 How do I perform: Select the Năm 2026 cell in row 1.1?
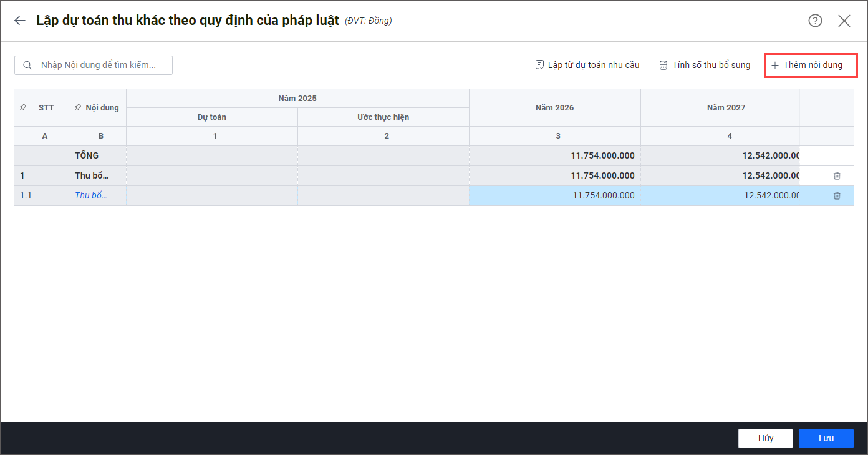click(554, 195)
